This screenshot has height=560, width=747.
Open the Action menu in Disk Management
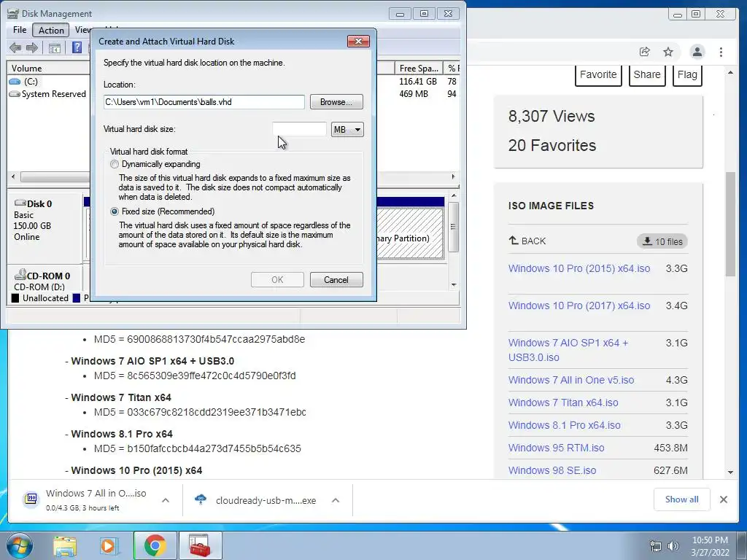pos(51,31)
